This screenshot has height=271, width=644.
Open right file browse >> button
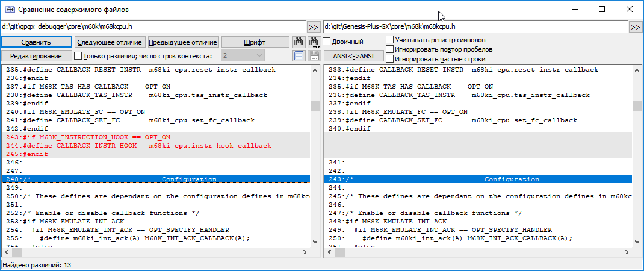coord(636,26)
